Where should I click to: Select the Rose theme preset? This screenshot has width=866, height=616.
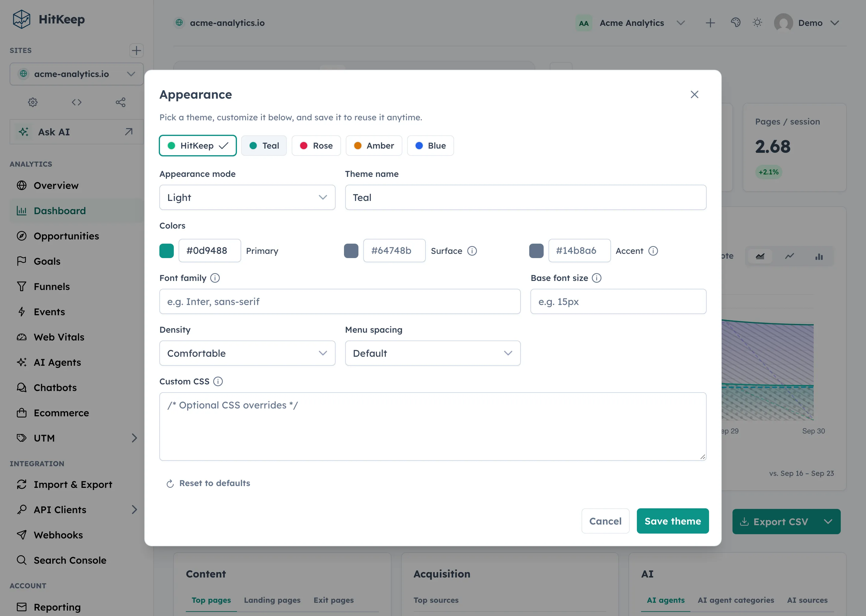coord(316,146)
